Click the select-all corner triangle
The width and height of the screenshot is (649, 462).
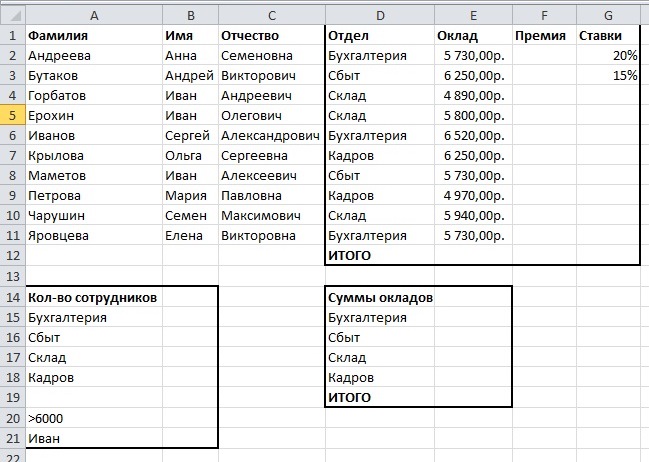point(13,16)
